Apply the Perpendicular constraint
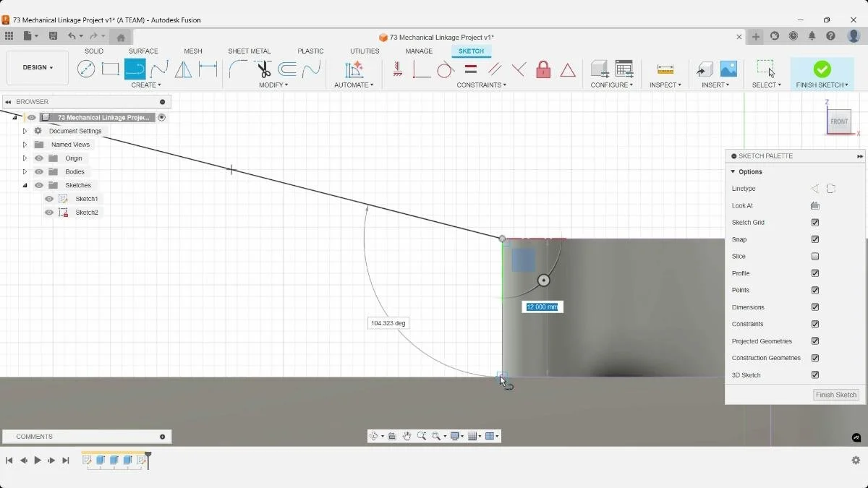Screen dimensions: 868x488 click(x=519, y=69)
